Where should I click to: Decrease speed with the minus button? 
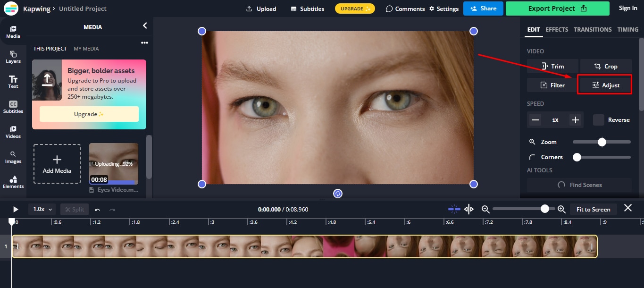tap(535, 120)
